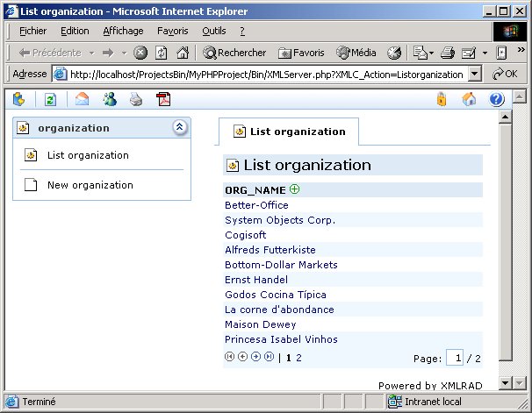Collapse the organization panel

(179, 128)
